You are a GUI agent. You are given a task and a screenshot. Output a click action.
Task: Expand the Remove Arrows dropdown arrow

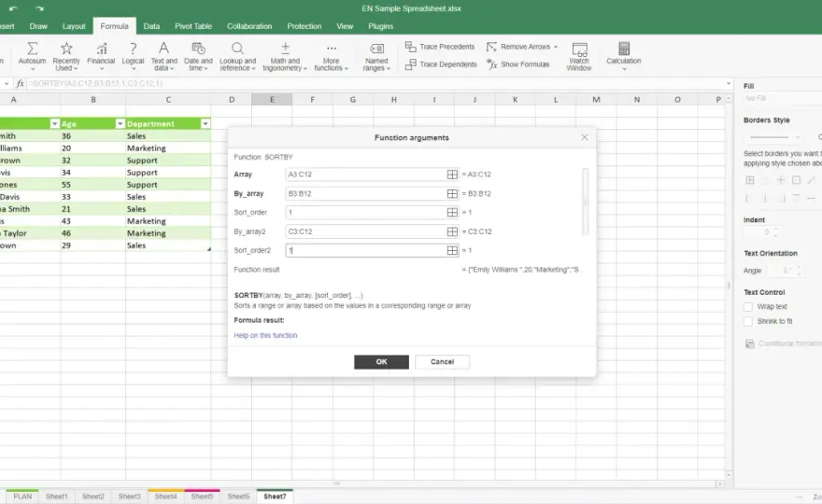tap(556, 47)
